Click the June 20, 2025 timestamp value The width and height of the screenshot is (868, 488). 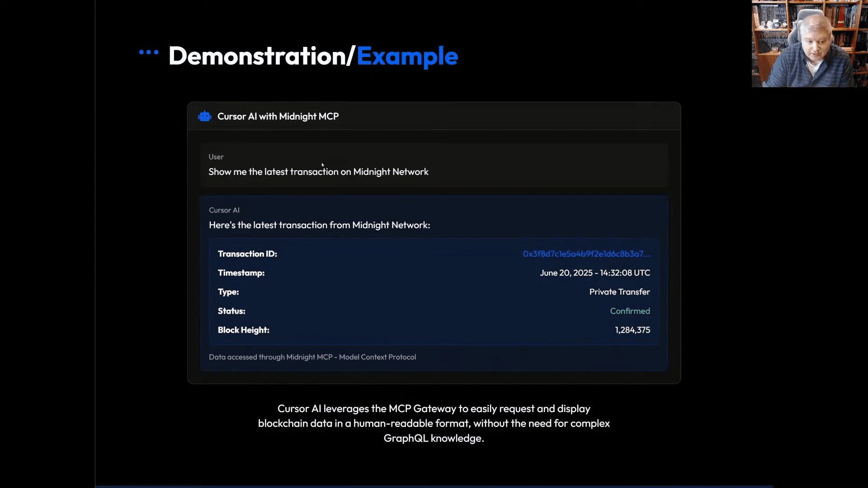(x=594, y=273)
